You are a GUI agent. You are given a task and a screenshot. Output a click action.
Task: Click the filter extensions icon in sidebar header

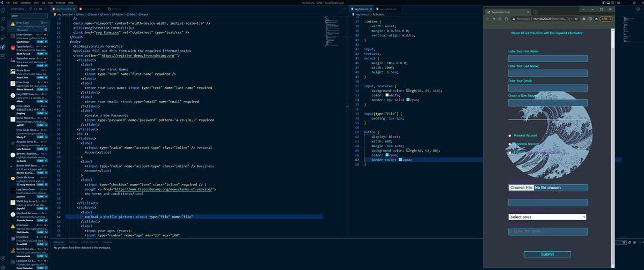pyautogui.click(x=31, y=9)
